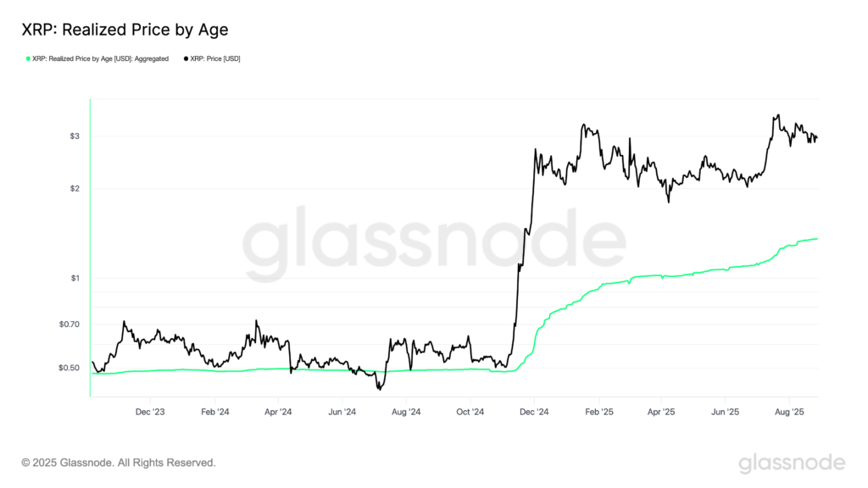The image size is (868, 488).
Task: Select the Aug '24 x-axis label
Action: [406, 412]
